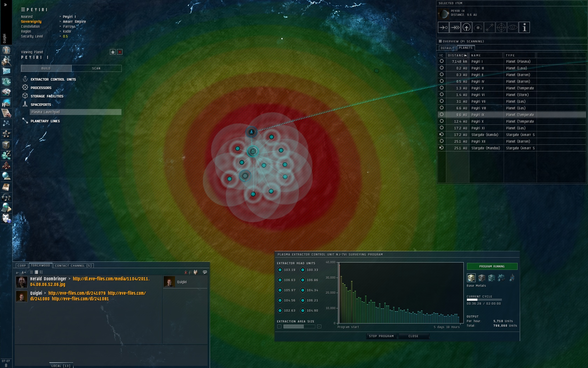Decrease extraction area size with minus button

[279, 327]
